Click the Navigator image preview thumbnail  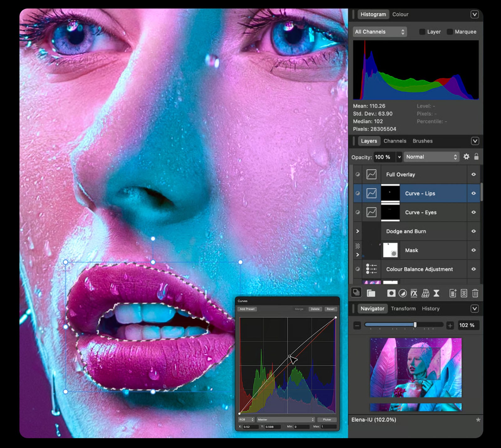[x=416, y=368]
